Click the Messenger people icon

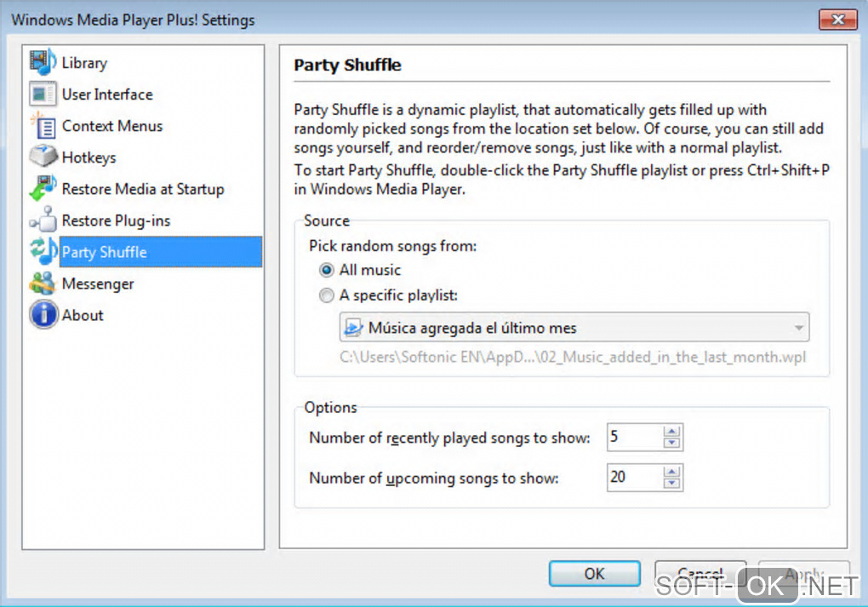click(43, 283)
